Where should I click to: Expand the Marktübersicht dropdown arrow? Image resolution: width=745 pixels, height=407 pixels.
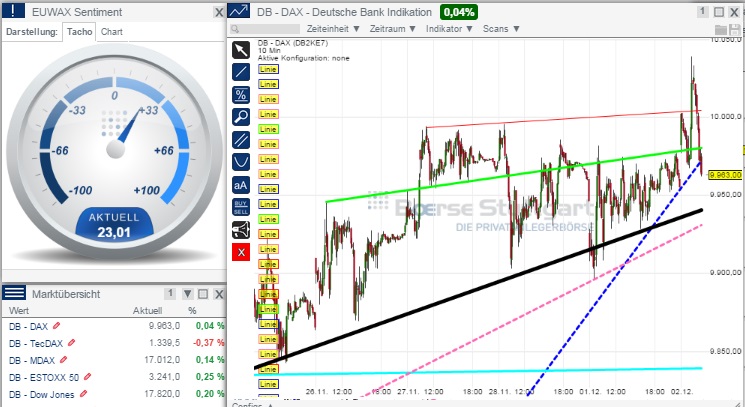point(188,294)
